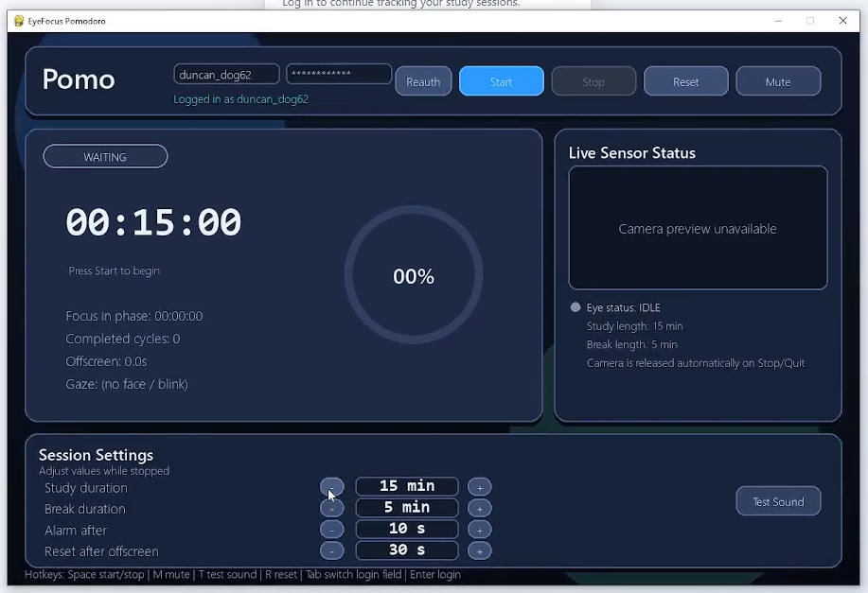
Task: Click the Study duration label
Action: pos(86,488)
